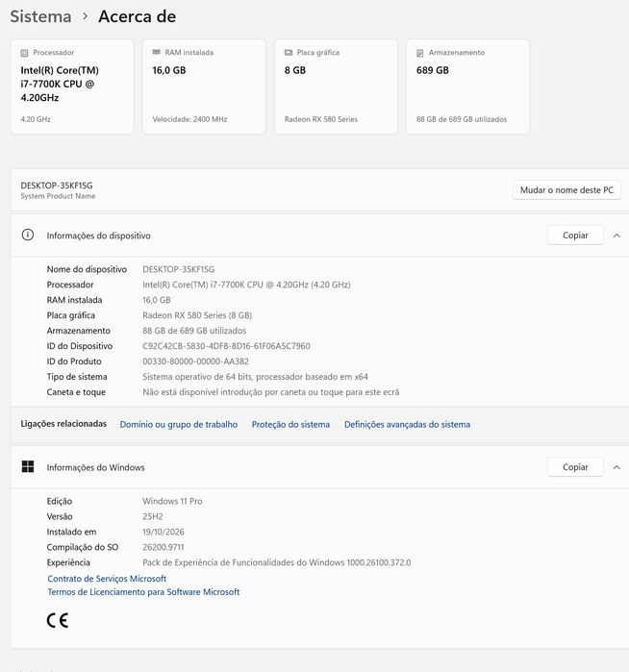This screenshot has height=672, width=629.
Task: Click the Caneta e toque value text
Action: (271, 392)
